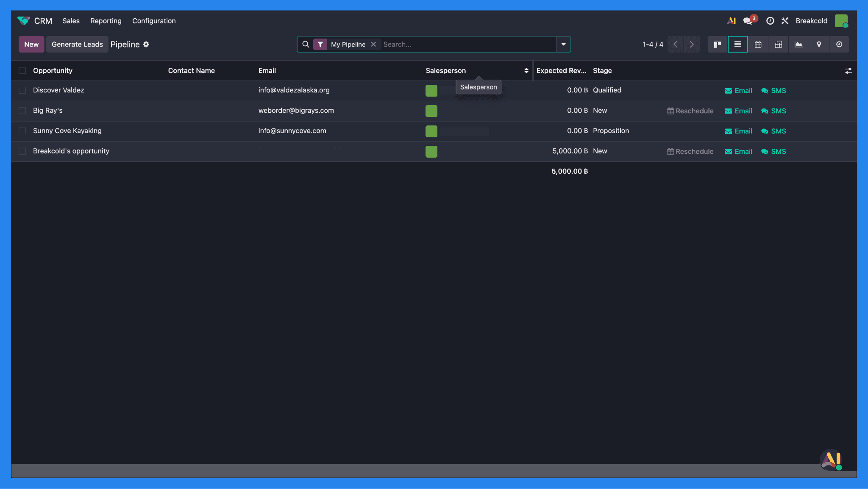Open the Calendar view
The width and height of the screenshot is (868, 489).
(x=758, y=44)
